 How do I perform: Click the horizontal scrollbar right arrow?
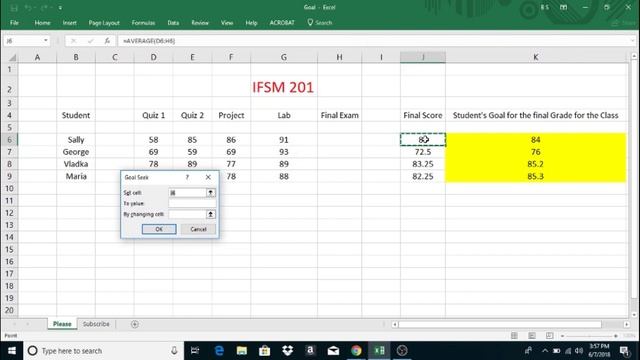coord(627,324)
